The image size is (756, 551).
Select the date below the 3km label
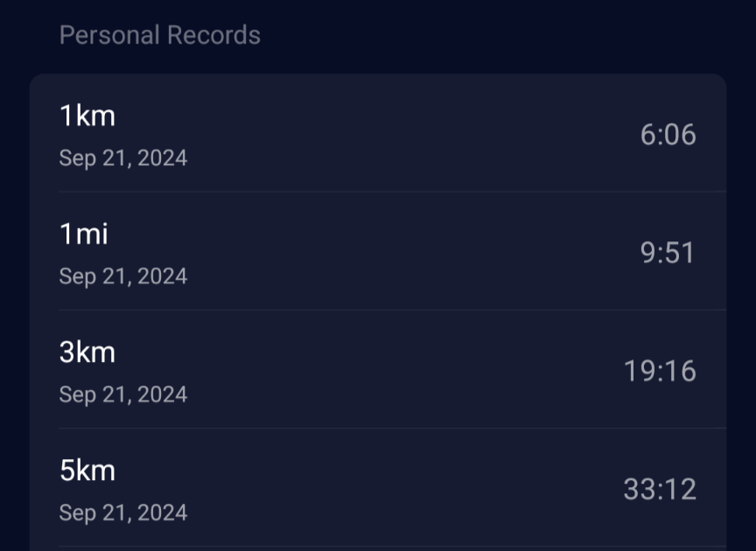[x=123, y=394]
